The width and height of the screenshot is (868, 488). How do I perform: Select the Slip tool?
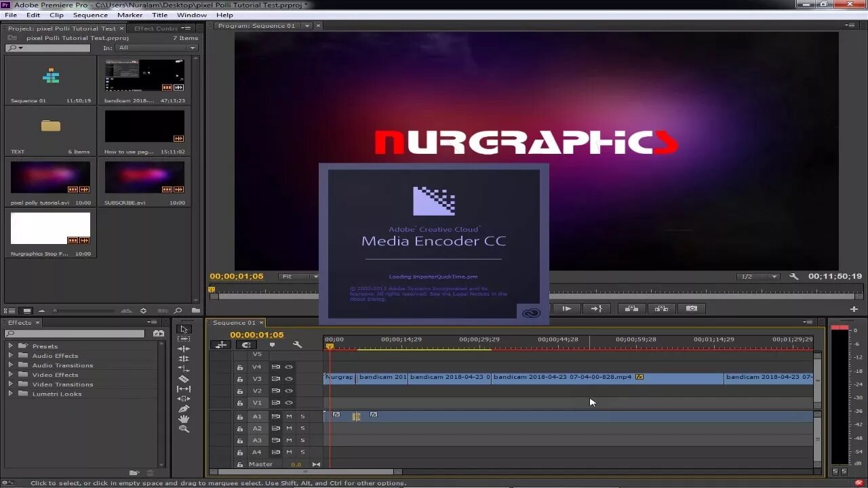[184, 389]
